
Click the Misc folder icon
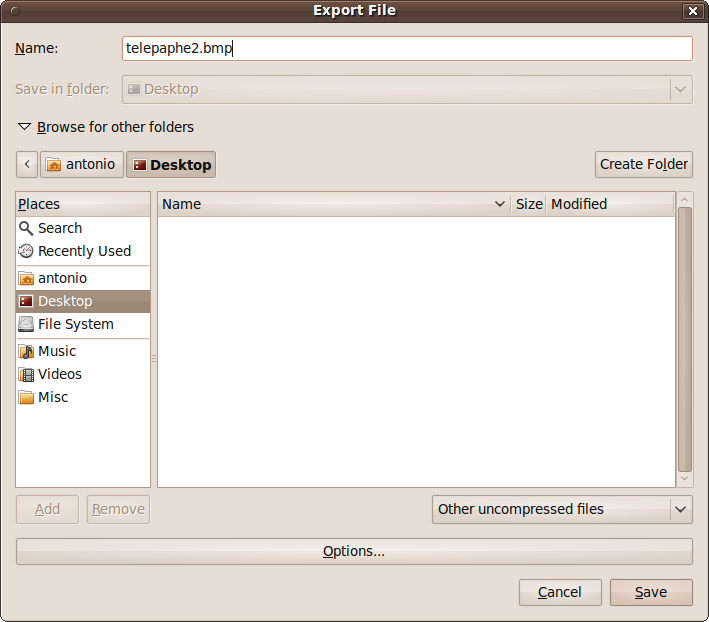(x=26, y=397)
